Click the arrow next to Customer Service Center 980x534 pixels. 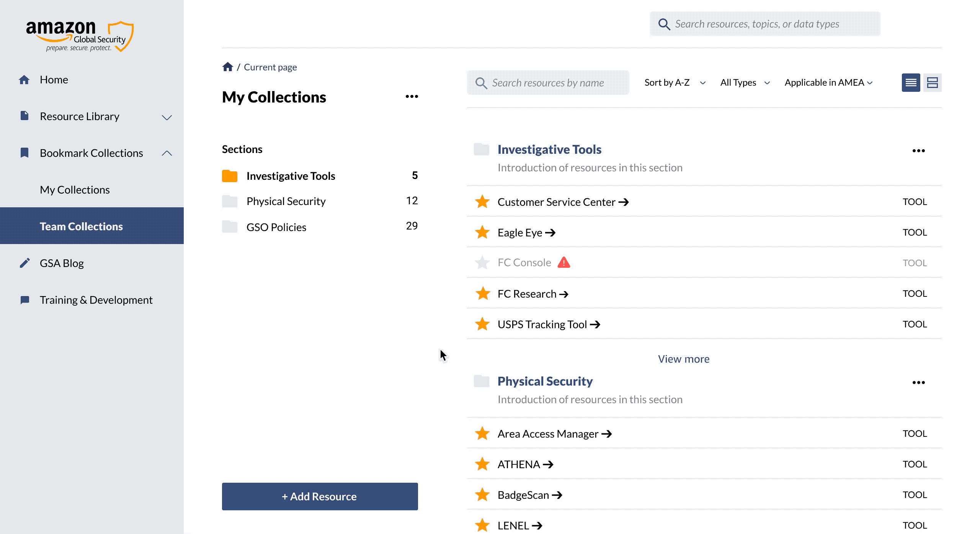pyautogui.click(x=624, y=202)
